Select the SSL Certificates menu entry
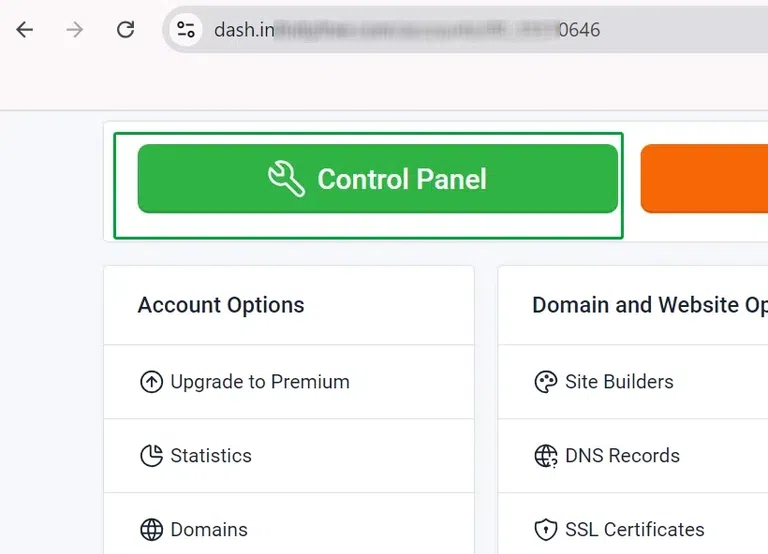Image resolution: width=768 pixels, height=554 pixels. (x=634, y=530)
